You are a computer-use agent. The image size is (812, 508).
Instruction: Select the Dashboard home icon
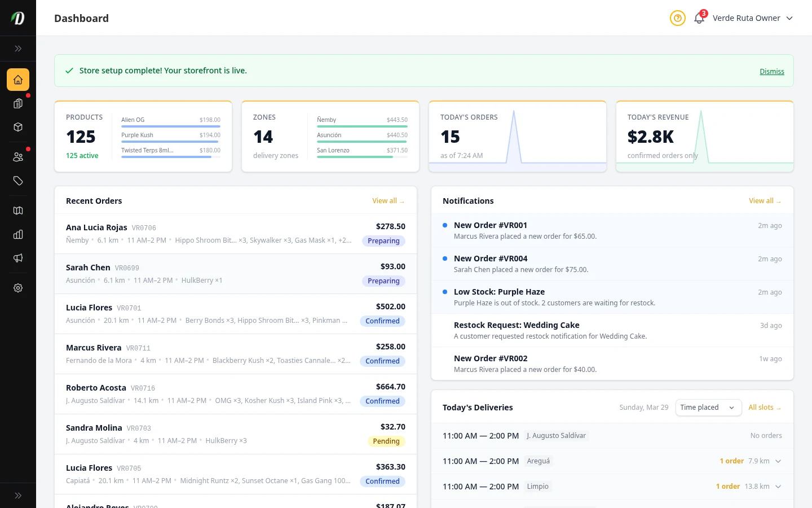coord(18,80)
